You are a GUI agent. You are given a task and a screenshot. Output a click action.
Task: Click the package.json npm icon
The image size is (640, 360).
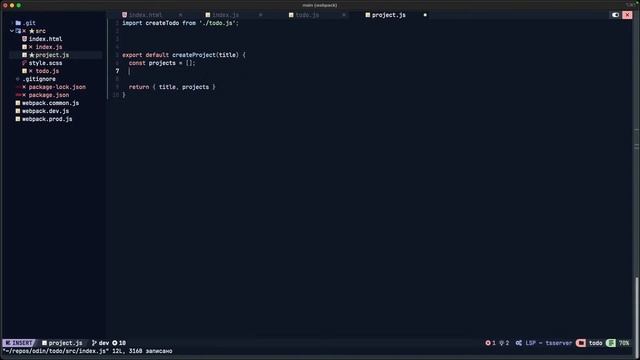[18, 95]
